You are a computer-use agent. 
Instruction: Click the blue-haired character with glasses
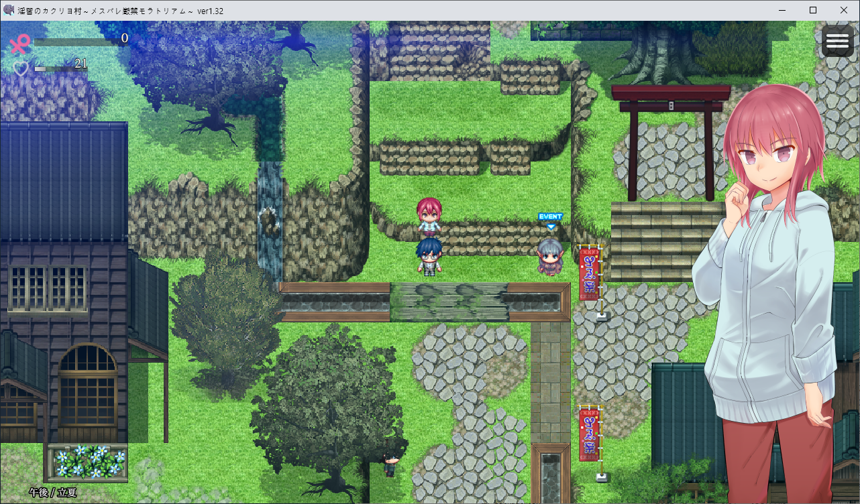point(428,257)
